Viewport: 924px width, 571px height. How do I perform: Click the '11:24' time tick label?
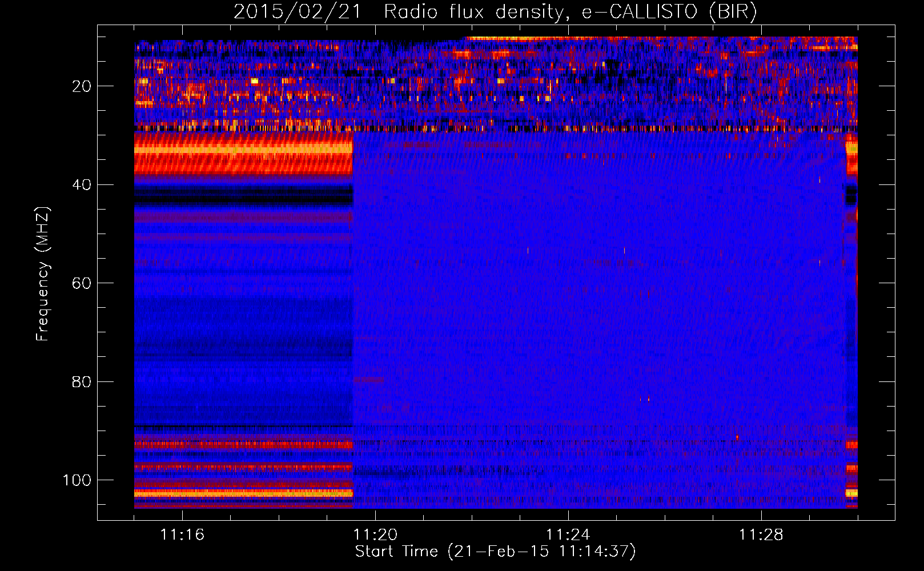[568, 534]
